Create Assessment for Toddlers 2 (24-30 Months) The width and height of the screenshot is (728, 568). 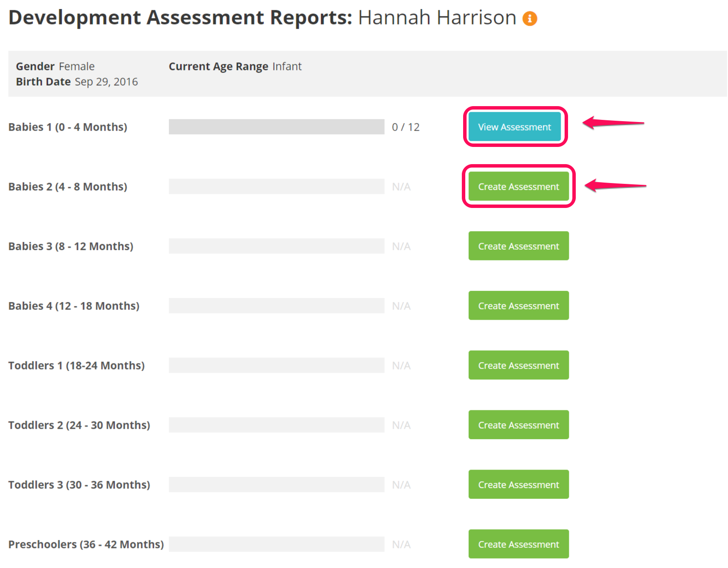518,425
